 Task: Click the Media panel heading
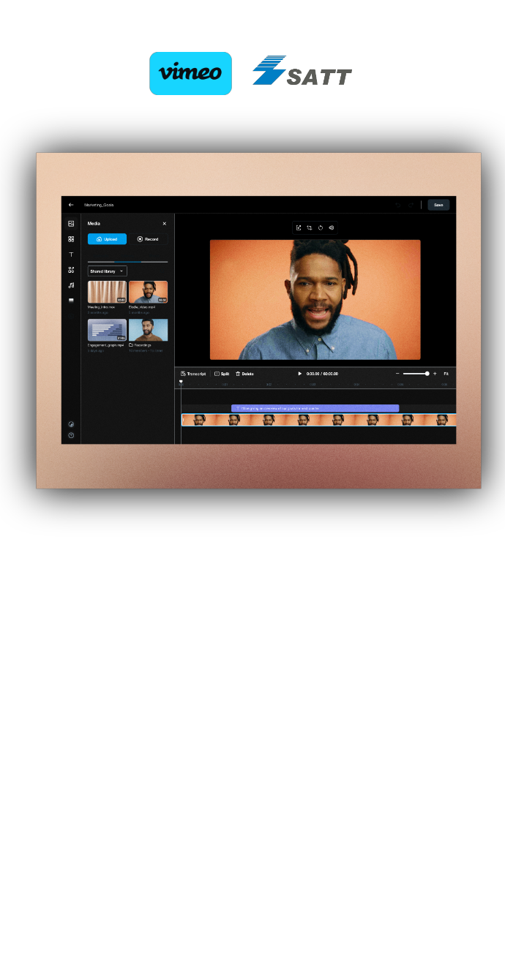[x=94, y=224]
